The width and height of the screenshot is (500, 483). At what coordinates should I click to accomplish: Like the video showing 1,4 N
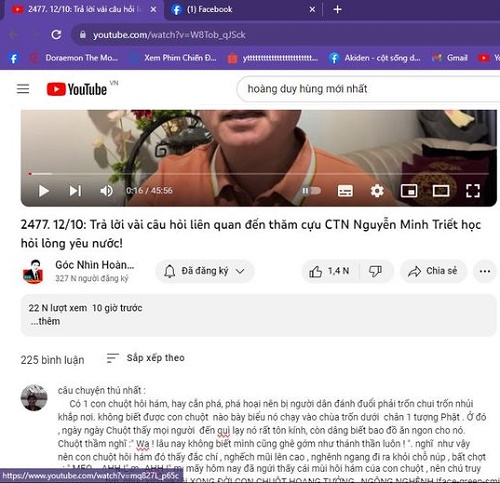(330, 271)
